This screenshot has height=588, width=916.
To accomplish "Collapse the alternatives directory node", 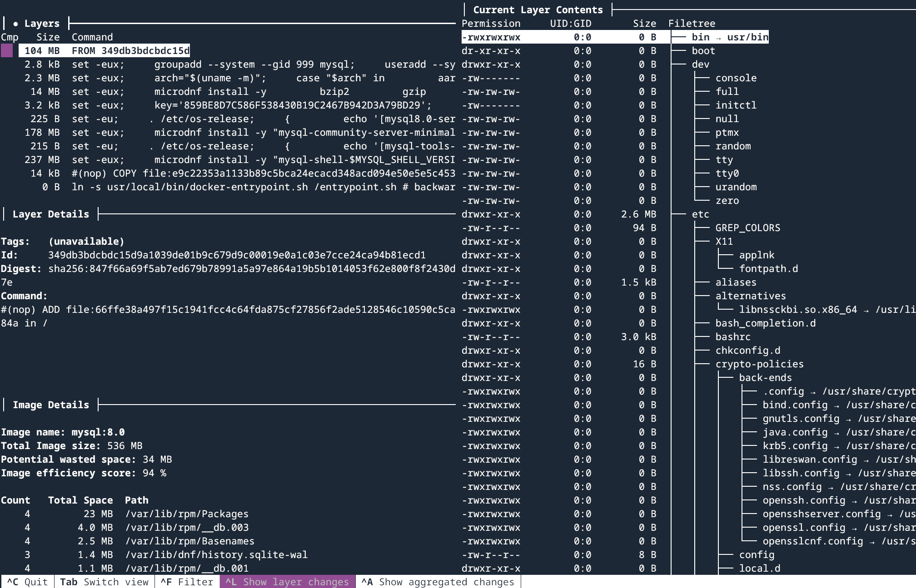I will click(751, 296).
